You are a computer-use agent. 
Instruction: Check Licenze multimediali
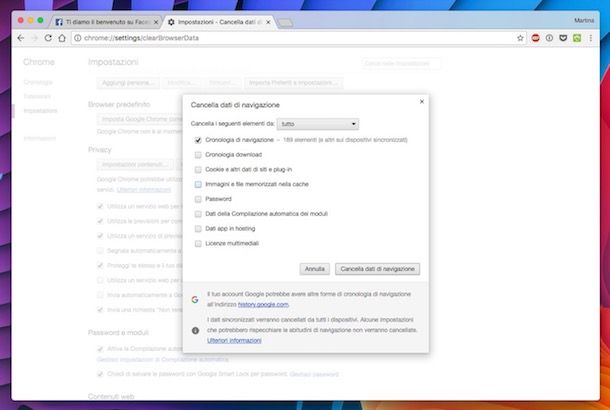[x=198, y=244]
